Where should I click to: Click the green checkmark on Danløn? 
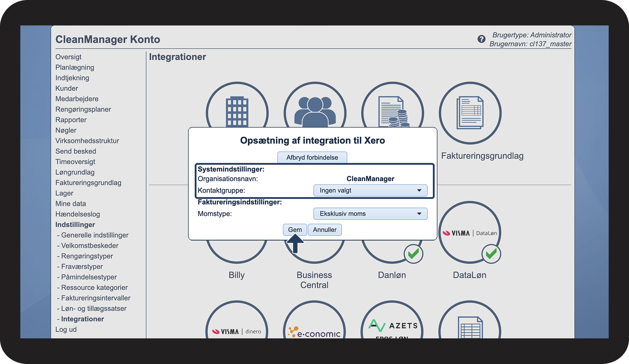tap(413, 254)
